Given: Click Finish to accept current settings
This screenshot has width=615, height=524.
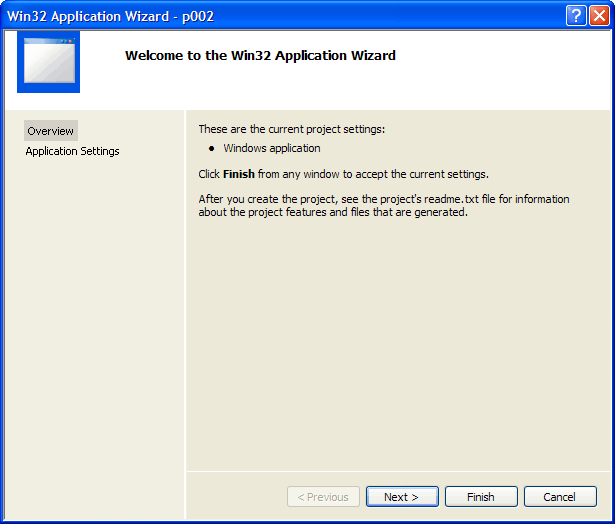Looking at the screenshot, I should coord(480,497).
